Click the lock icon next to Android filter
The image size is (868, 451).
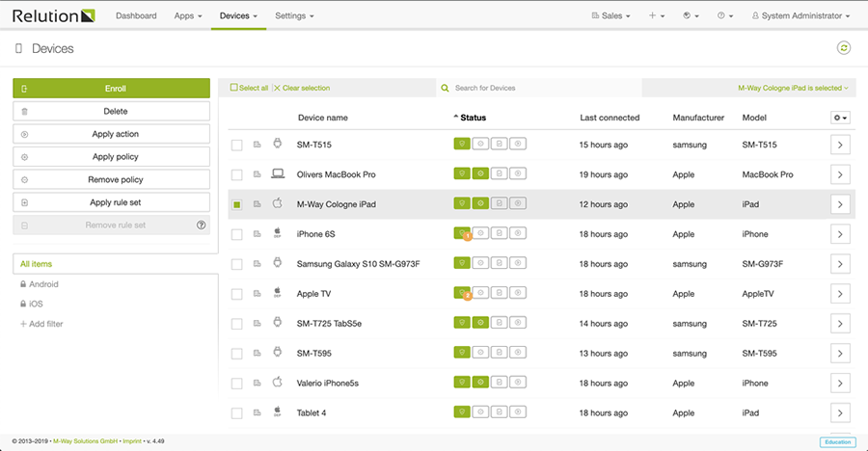click(x=23, y=284)
